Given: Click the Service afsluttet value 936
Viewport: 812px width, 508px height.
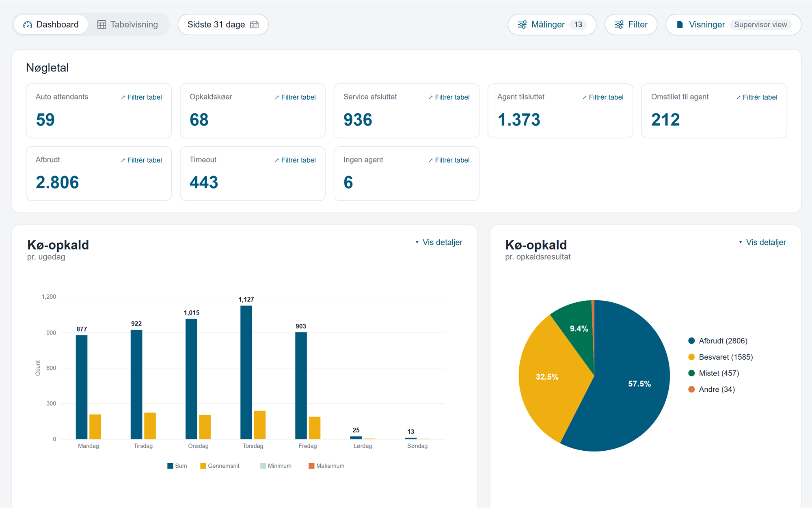Looking at the screenshot, I should click(x=358, y=119).
